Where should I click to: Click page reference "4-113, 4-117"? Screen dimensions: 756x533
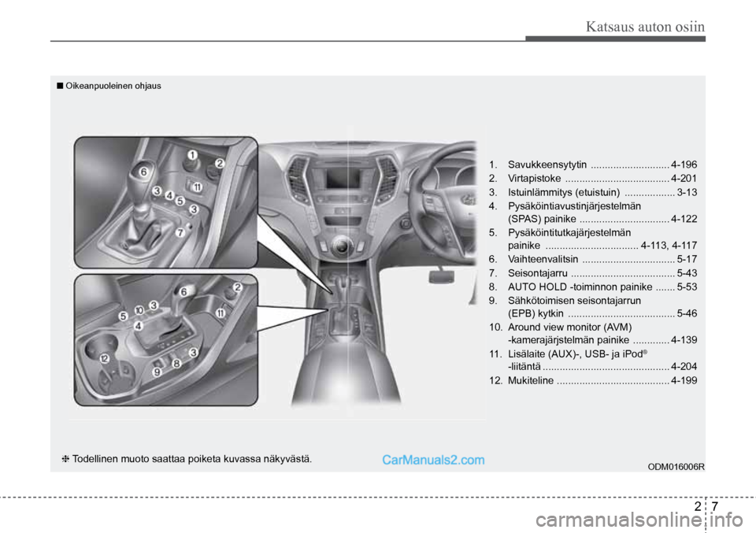[669, 246]
